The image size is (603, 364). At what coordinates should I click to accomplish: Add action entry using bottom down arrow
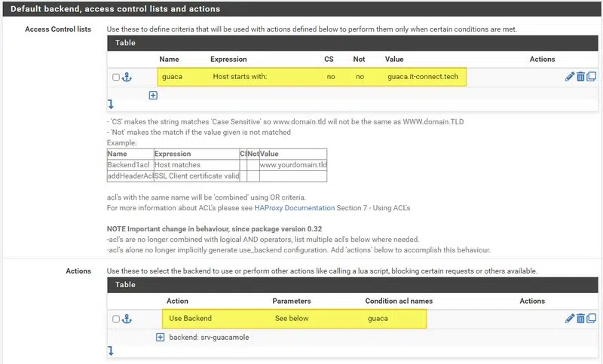(111, 350)
